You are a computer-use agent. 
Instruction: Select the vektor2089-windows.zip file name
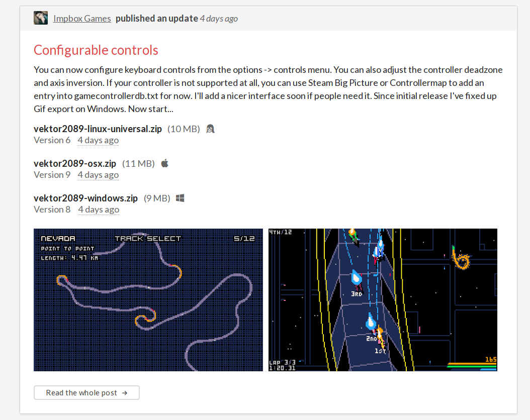click(x=85, y=198)
